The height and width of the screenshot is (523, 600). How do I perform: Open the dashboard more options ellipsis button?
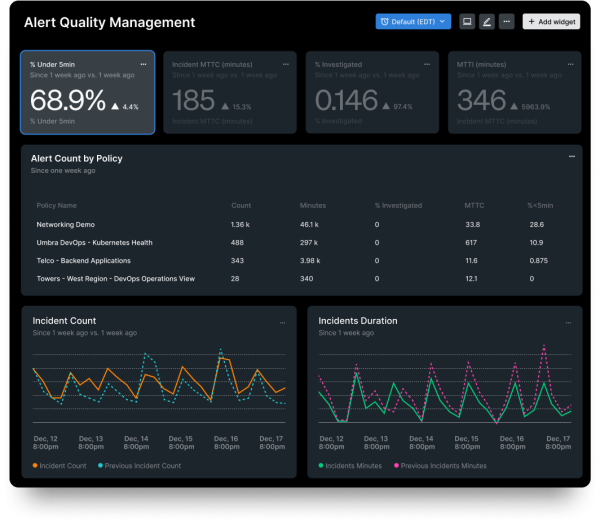[x=506, y=21]
